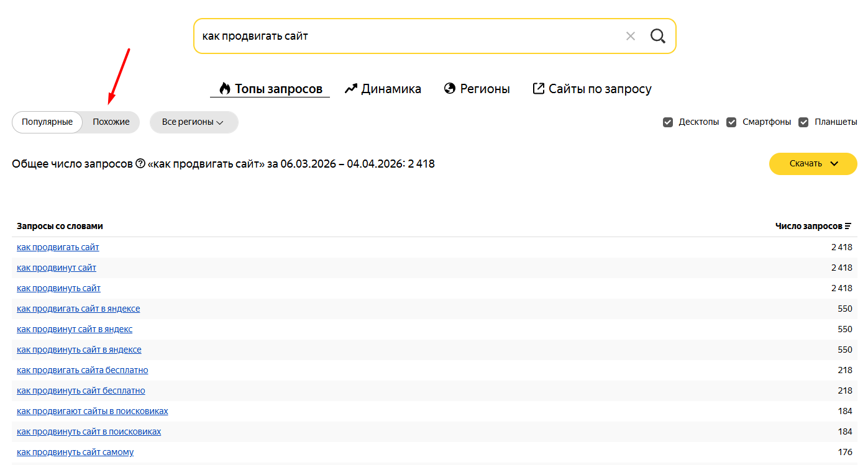Click the globe icon on Регионы tab
The width and height of the screenshot is (868, 465).
(449, 88)
